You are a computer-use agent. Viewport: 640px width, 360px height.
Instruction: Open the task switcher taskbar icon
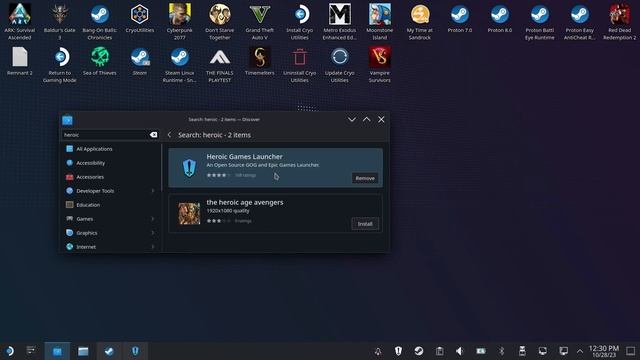tap(31, 350)
